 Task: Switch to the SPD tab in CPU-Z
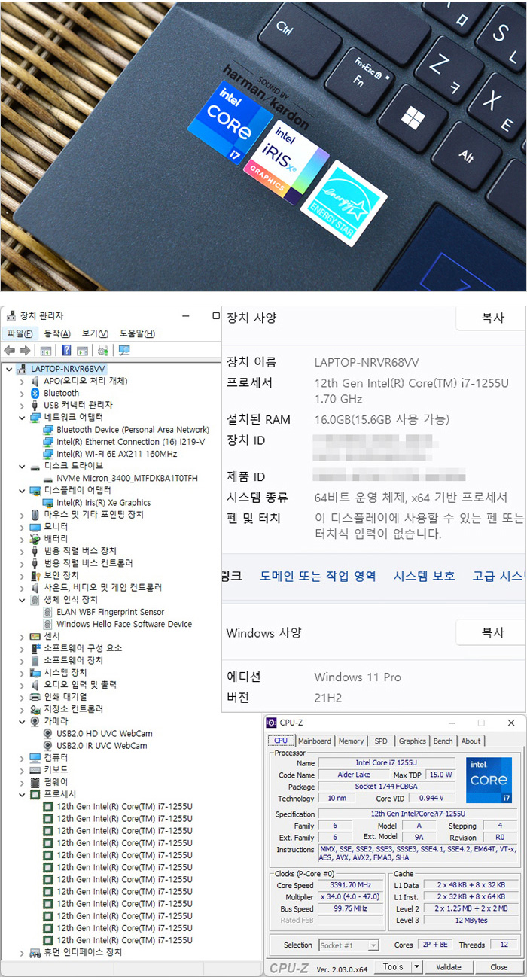click(x=381, y=741)
